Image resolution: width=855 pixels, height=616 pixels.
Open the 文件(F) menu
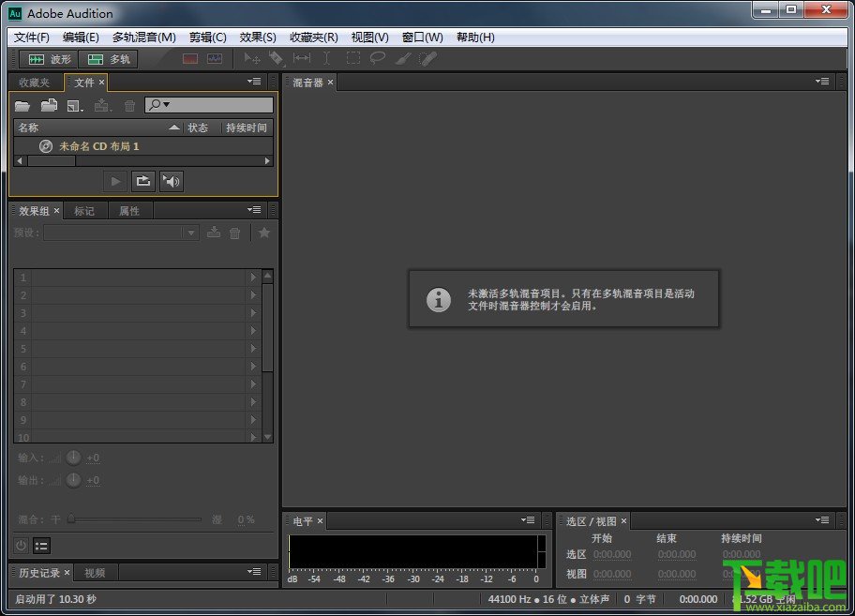pyautogui.click(x=32, y=38)
